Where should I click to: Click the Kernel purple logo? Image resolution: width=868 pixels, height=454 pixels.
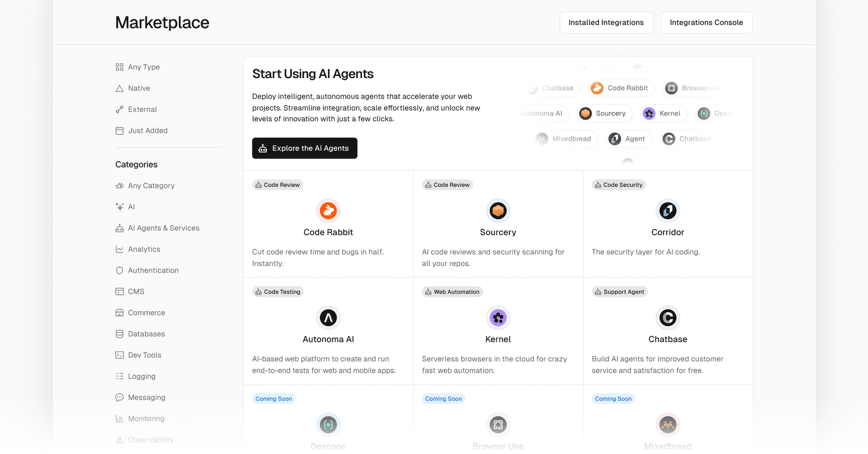click(x=498, y=318)
